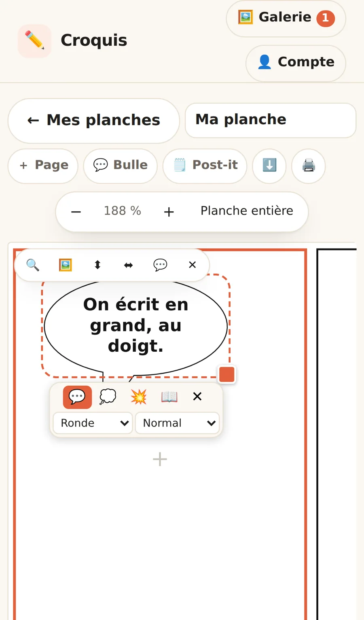This screenshot has height=620, width=364.
Task: Add a new Page
Action: coord(43,166)
